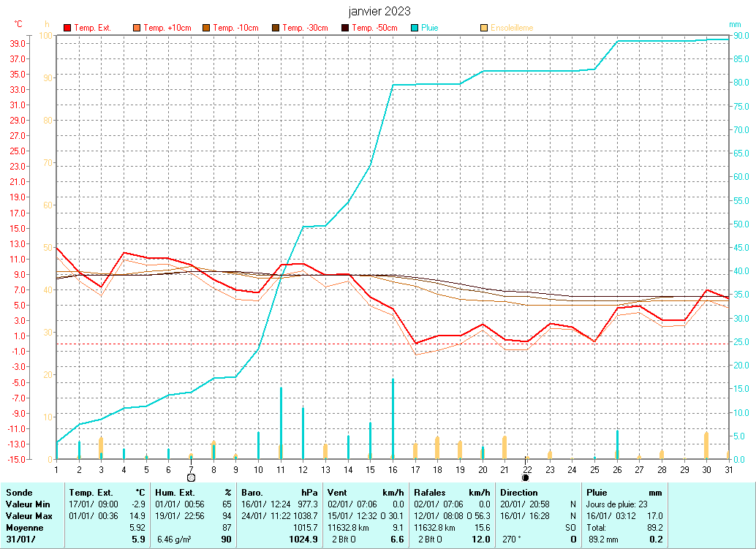
Task: Click the Temp. -50cm legend swatch
Action: pyautogui.click(x=345, y=28)
